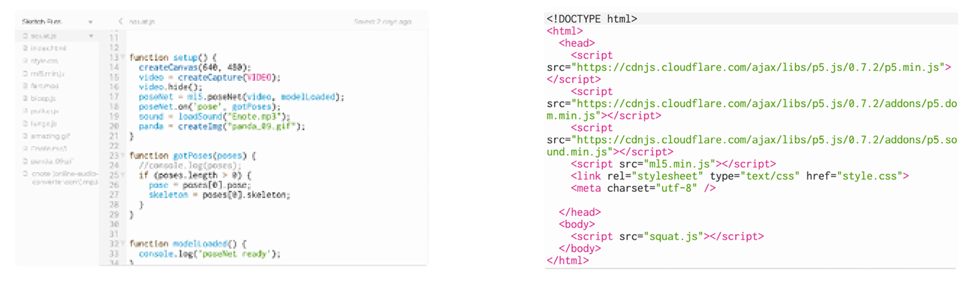Click the file icon beside online-audio-converter mp3
This screenshot has height=285, width=980.
coord(25,174)
